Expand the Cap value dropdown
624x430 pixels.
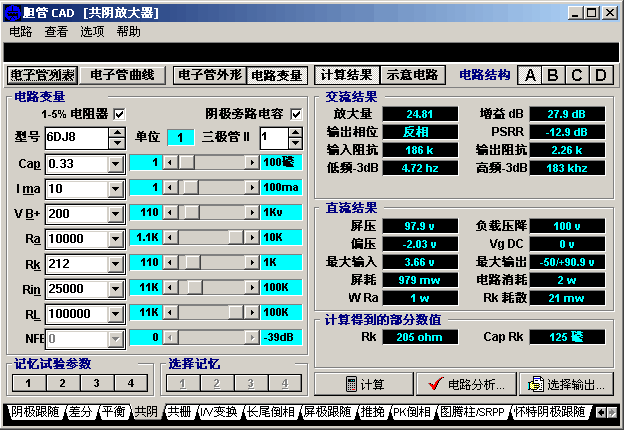pos(116,163)
